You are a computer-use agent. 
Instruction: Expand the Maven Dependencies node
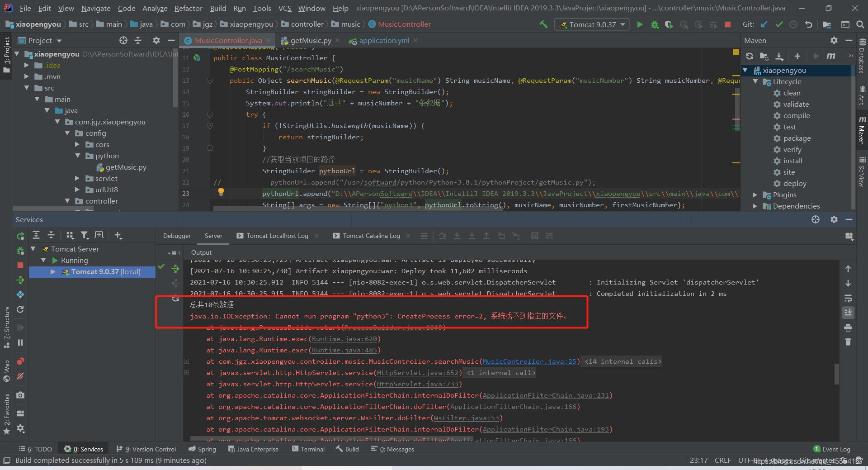point(755,206)
